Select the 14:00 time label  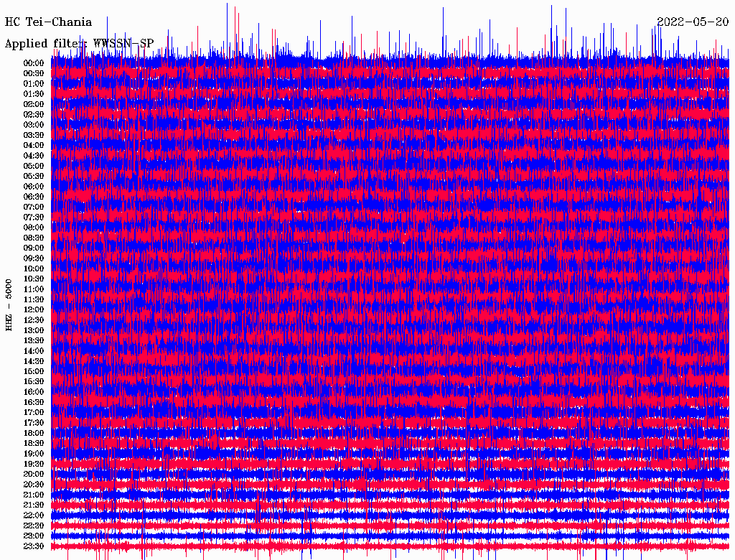(x=34, y=351)
